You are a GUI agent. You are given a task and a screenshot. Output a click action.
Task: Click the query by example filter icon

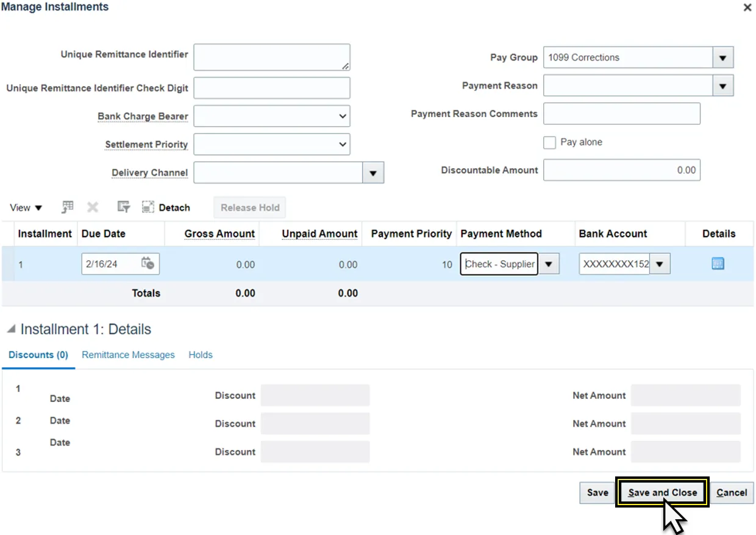click(x=124, y=207)
